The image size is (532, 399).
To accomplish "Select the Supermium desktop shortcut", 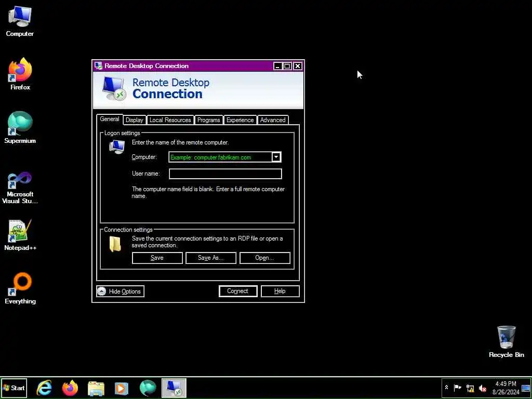I will click(20, 127).
